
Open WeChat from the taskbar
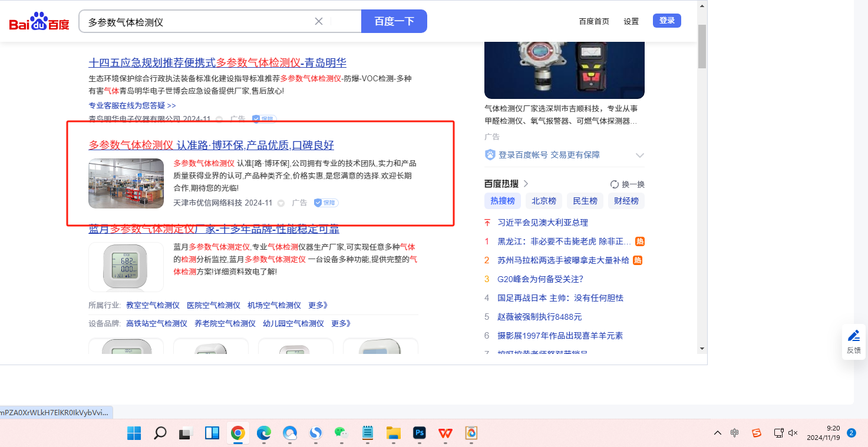coord(342,433)
